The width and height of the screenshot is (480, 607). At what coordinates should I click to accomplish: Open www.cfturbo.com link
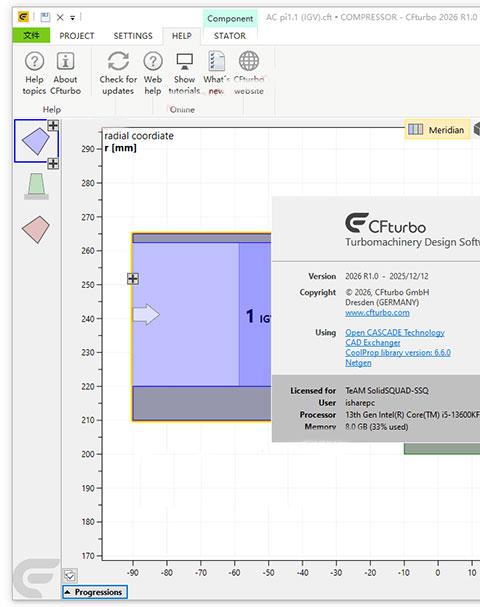coord(377,312)
